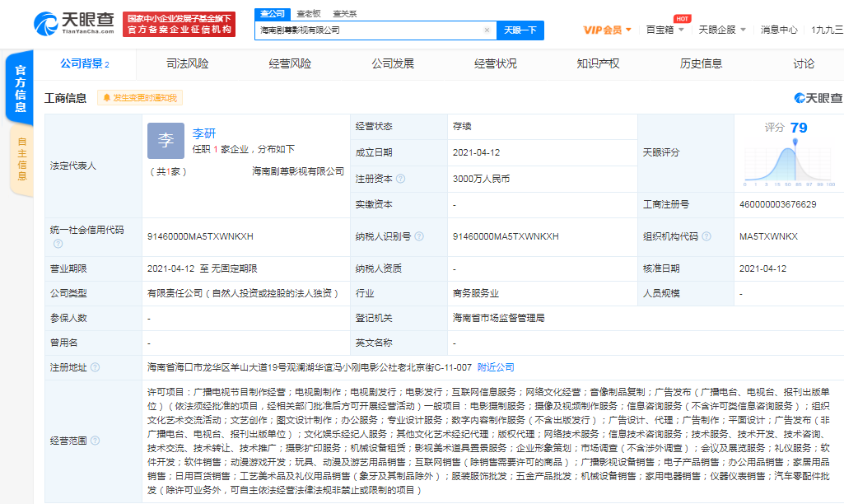Click status value 存续
The width and height of the screenshot is (844, 504).
pos(463,126)
